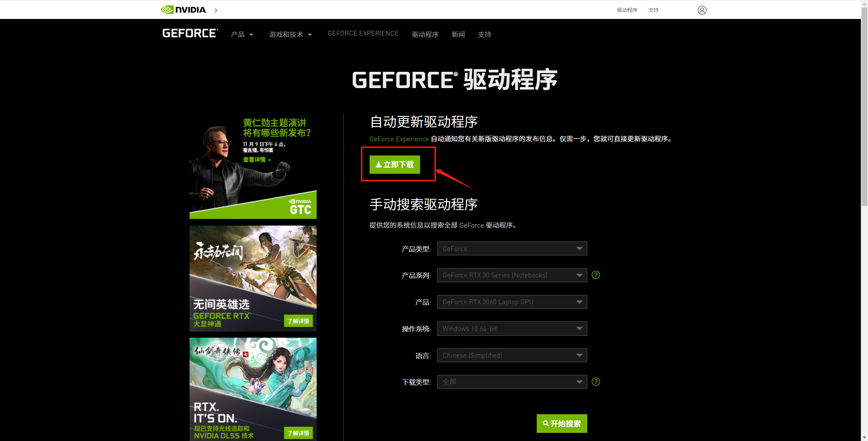Switch to the GEFORCE EXPERIENCE tab
Viewport: 868px width, 441px height.
pos(363,33)
